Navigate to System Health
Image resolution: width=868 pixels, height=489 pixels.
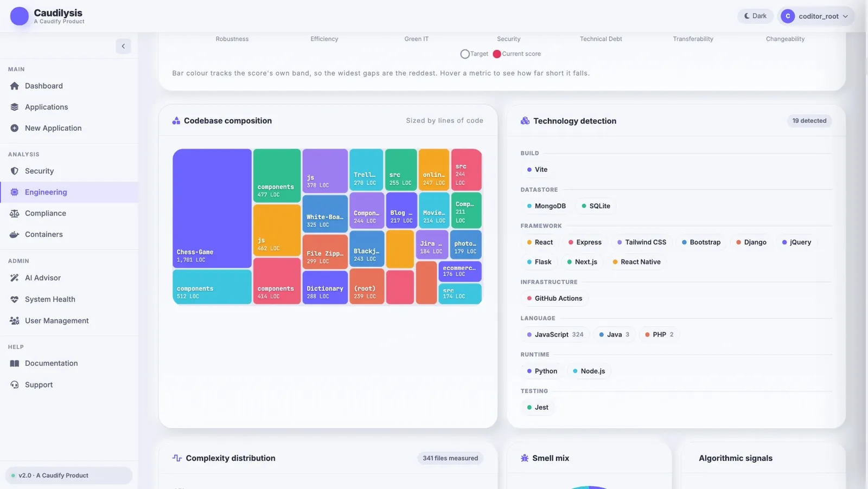pos(69,299)
